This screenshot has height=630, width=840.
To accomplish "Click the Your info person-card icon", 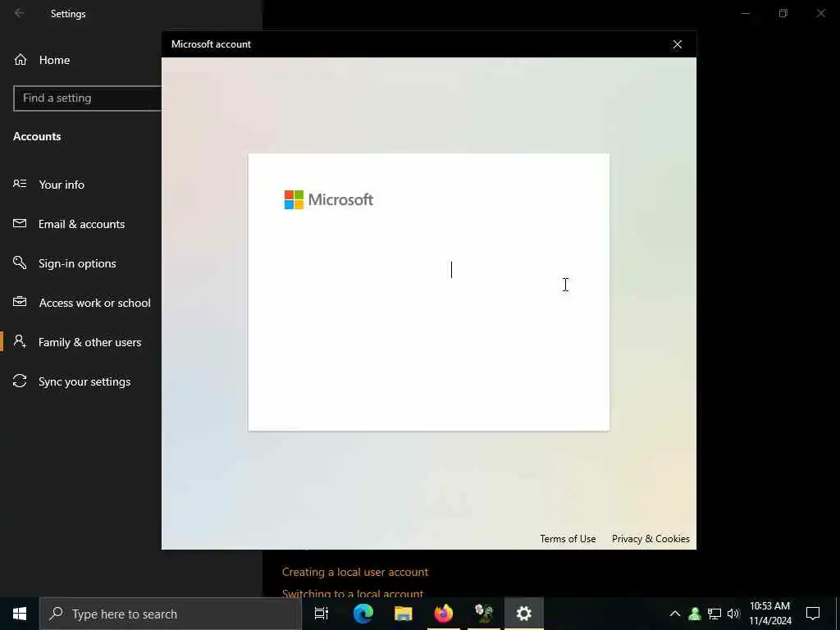I will coord(20,184).
